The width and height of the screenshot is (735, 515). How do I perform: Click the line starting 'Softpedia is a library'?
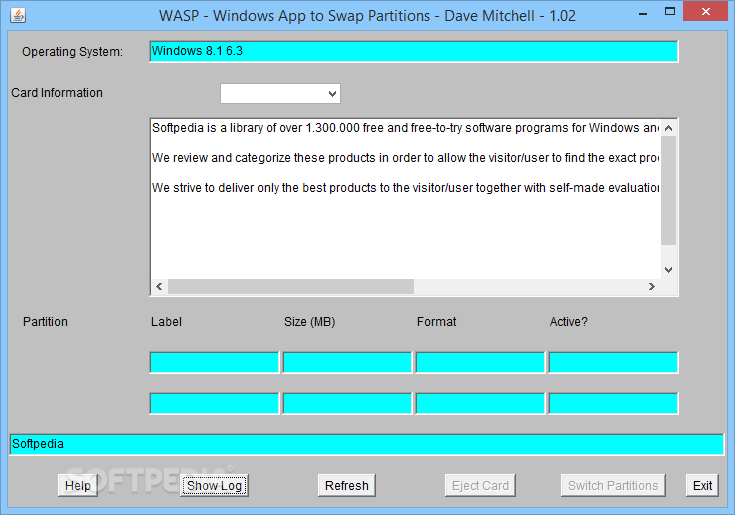(405, 128)
